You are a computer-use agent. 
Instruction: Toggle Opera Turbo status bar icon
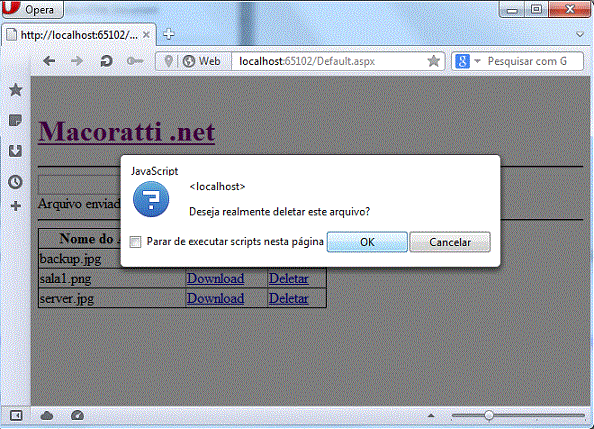(77, 416)
